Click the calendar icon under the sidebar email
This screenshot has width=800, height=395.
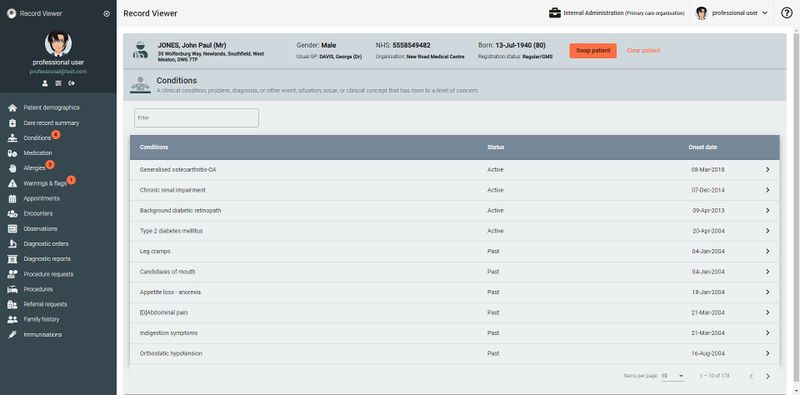pyautogui.click(x=58, y=83)
